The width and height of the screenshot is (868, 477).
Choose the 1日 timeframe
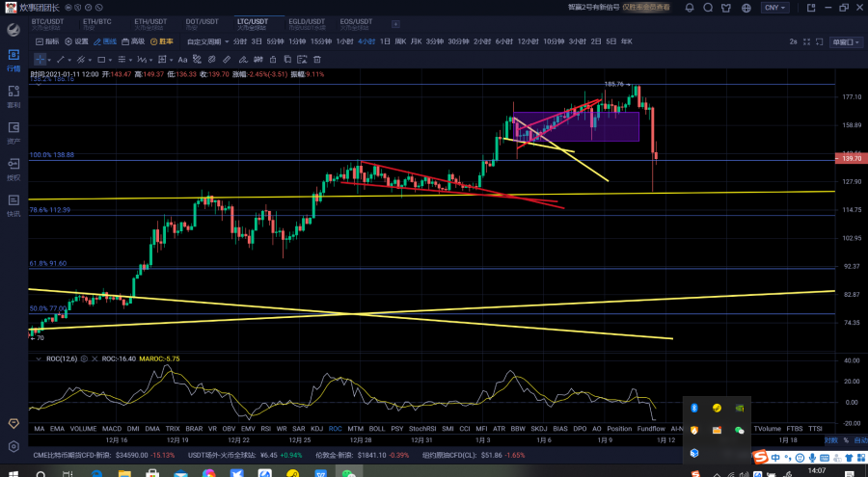click(x=385, y=42)
